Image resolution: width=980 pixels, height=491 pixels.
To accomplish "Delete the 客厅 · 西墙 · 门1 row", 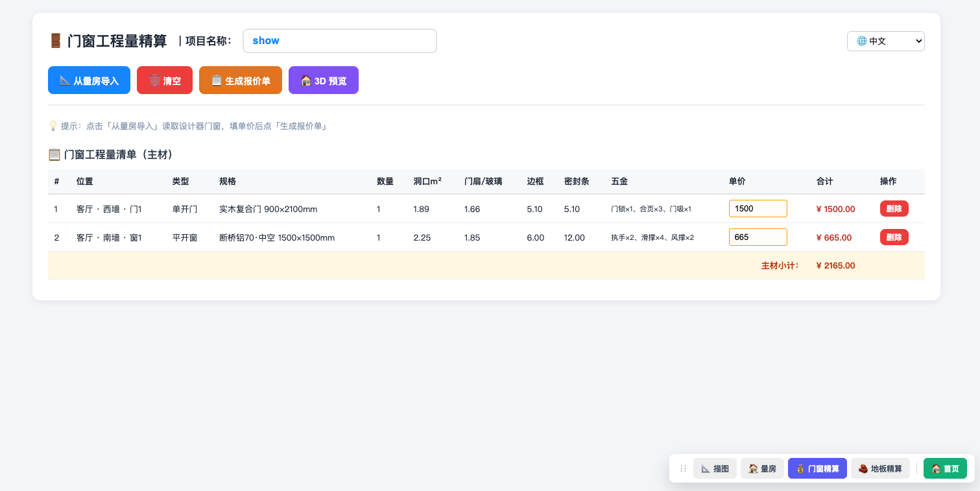I will click(x=894, y=209).
